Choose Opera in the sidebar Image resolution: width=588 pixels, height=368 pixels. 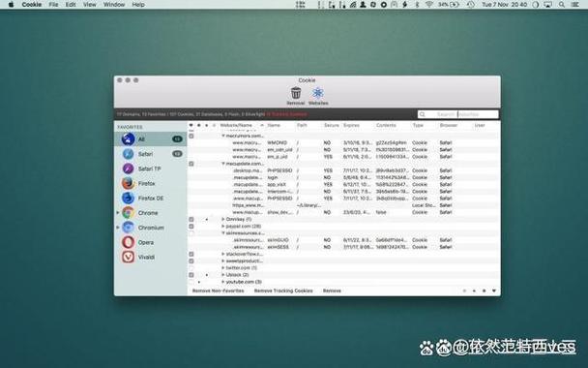tap(150, 242)
